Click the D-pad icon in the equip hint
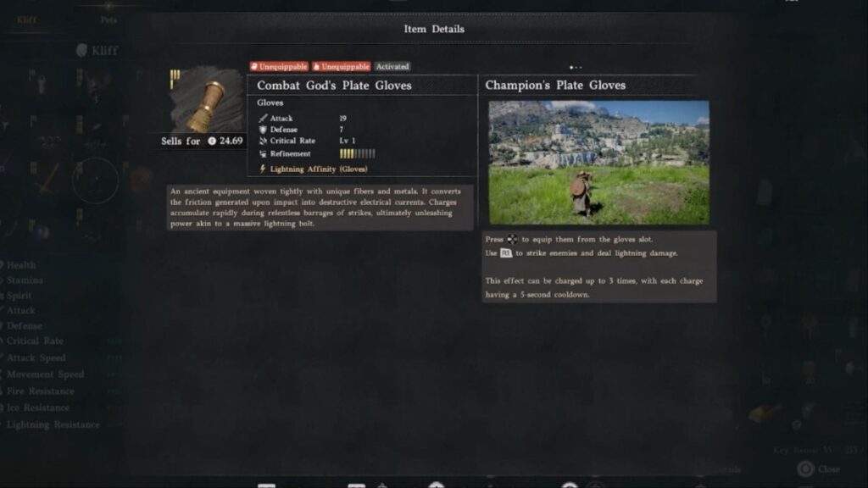Image resolution: width=868 pixels, height=488 pixels. [x=512, y=239]
